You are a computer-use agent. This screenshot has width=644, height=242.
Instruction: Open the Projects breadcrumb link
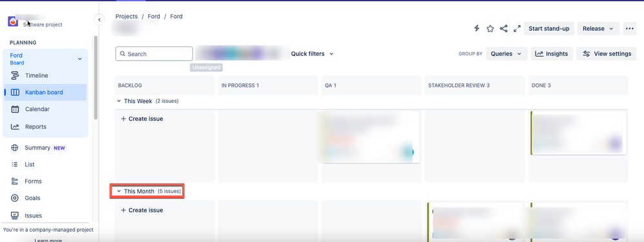(x=126, y=16)
